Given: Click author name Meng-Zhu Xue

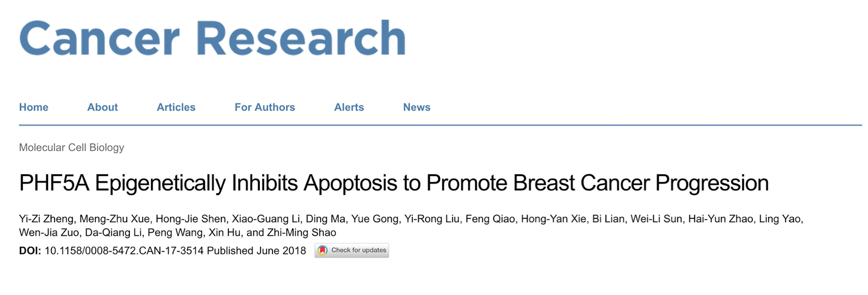Looking at the screenshot, I should coord(114,219).
